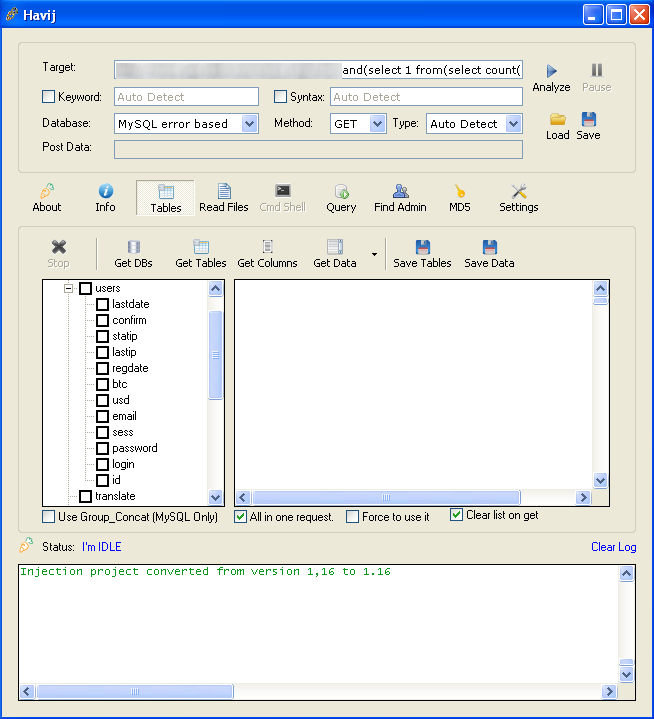Click the Save Tables floppy icon

tap(422, 247)
